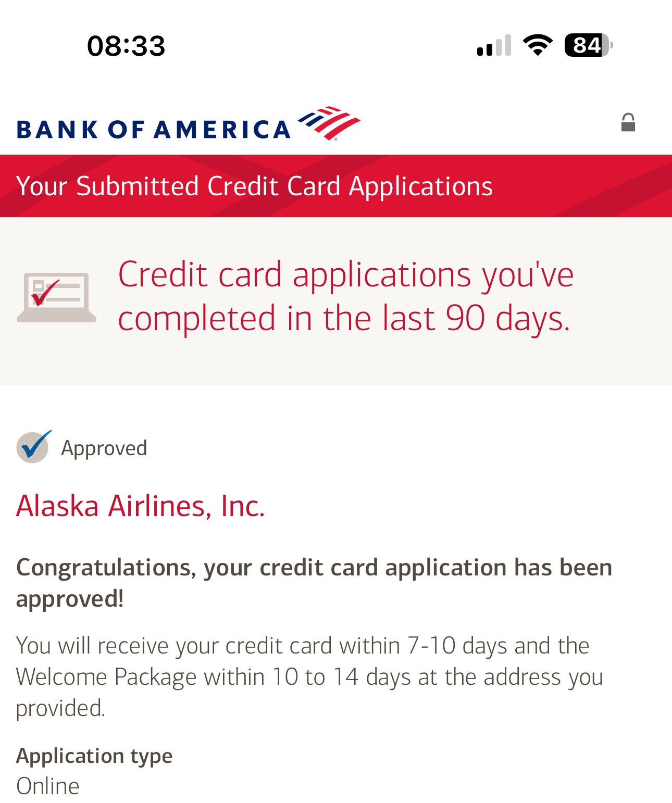Tap the Online application type value
This screenshot has height=803, width=672.
pos(48,786)
